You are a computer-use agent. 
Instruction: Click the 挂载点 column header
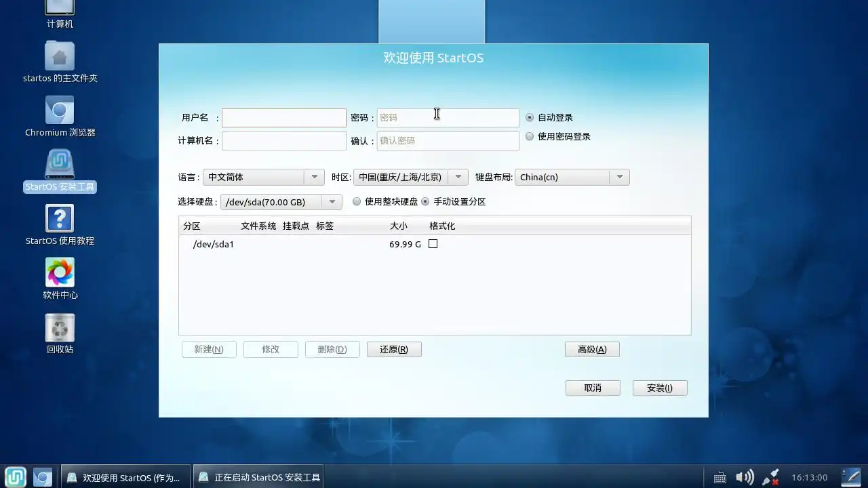pyautogui.click(x=296, y=226)
